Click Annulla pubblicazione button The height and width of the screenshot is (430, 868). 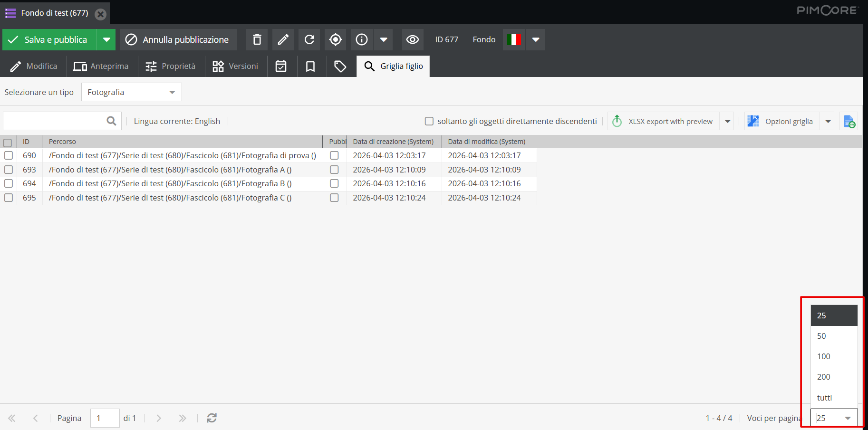tap(178, 39)
